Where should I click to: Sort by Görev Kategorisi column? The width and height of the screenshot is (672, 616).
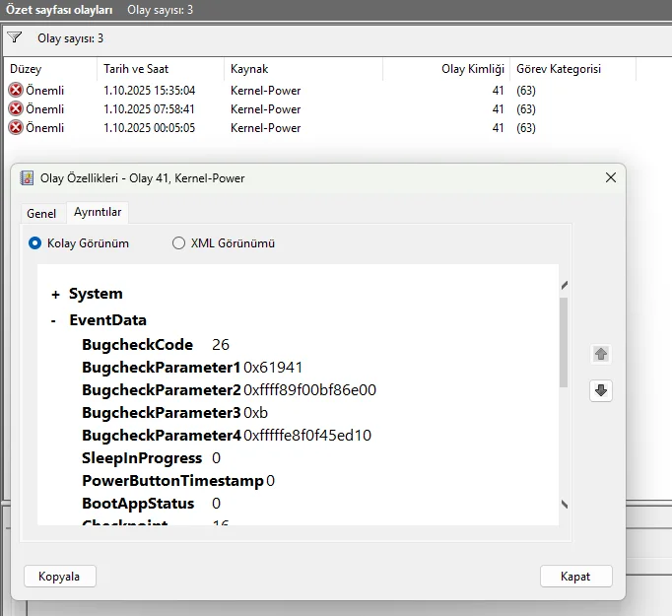pyautogui.click(x=573, y=69)
